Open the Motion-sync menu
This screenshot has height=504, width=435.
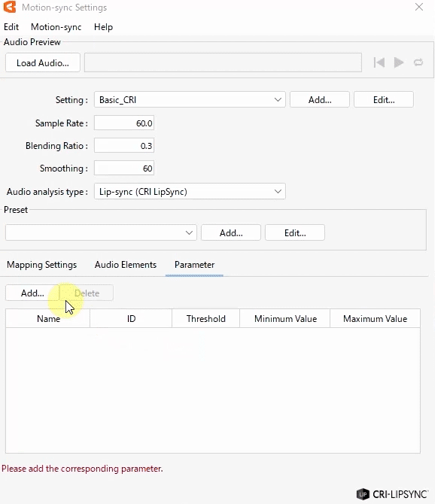[x=56, y=27]
